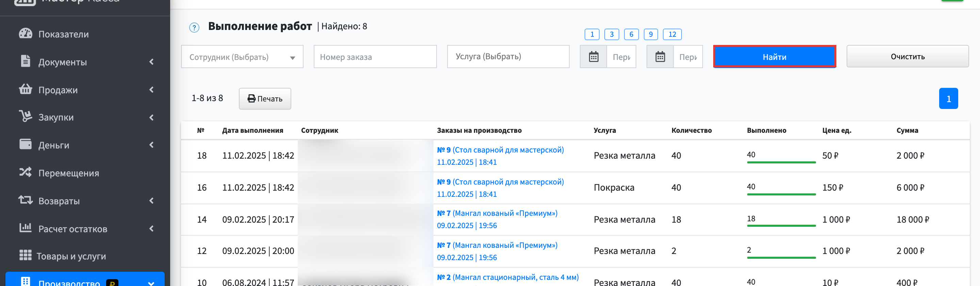Select the 1 month quick period button

tap(592, 34)
